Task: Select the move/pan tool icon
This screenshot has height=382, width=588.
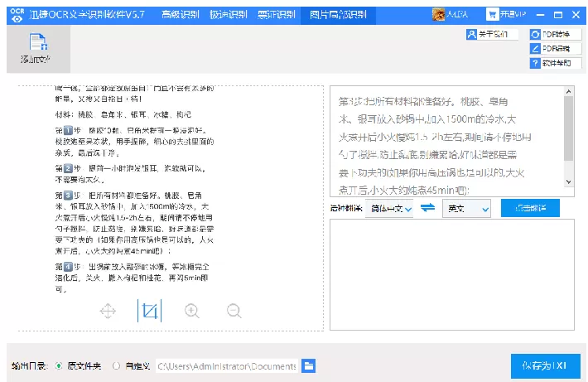Action: click(x=108, y=311)
